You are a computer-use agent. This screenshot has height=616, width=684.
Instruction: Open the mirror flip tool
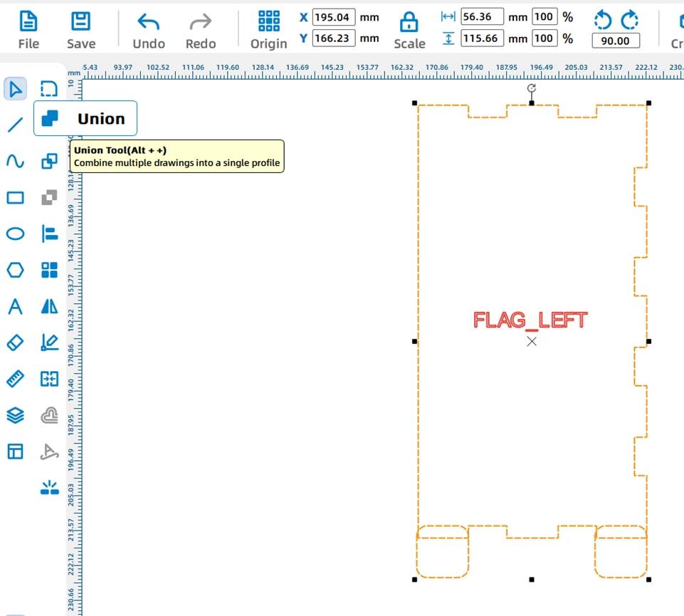coord(49,307)
